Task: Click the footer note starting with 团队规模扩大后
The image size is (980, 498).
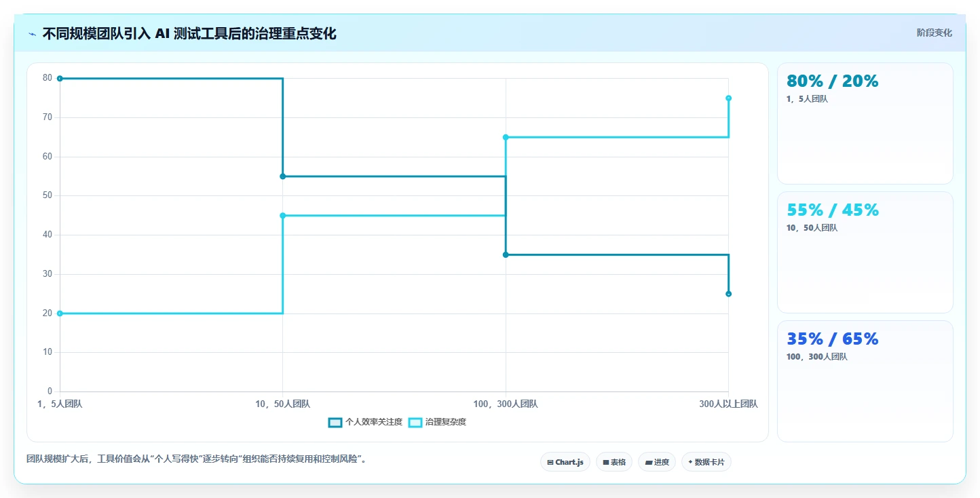Action: (198, 459)
